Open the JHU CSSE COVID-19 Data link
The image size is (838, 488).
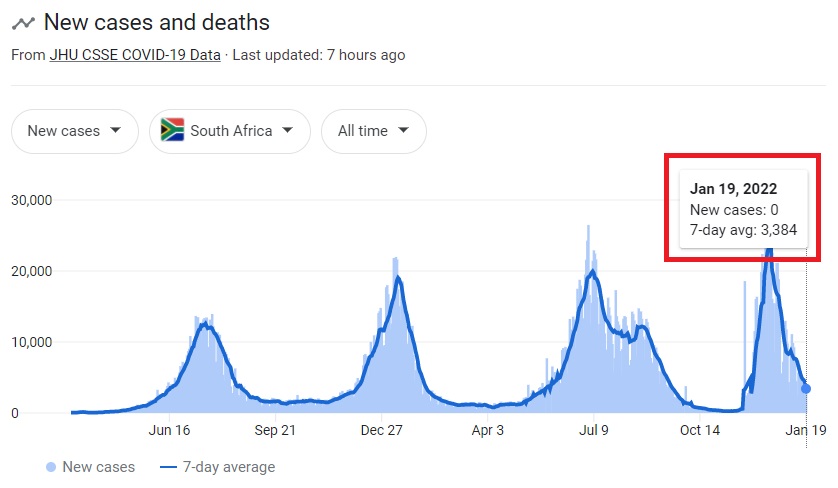point(135,55)
